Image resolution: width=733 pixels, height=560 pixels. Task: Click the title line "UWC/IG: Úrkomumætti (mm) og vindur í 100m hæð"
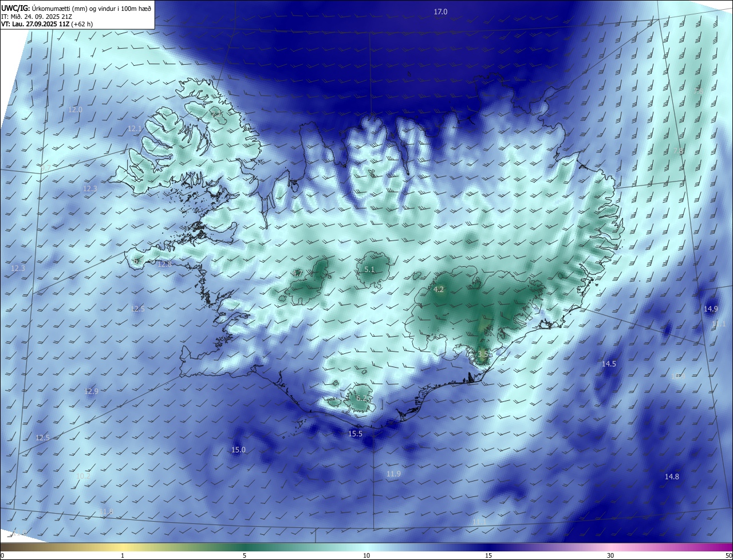(76, 8)
